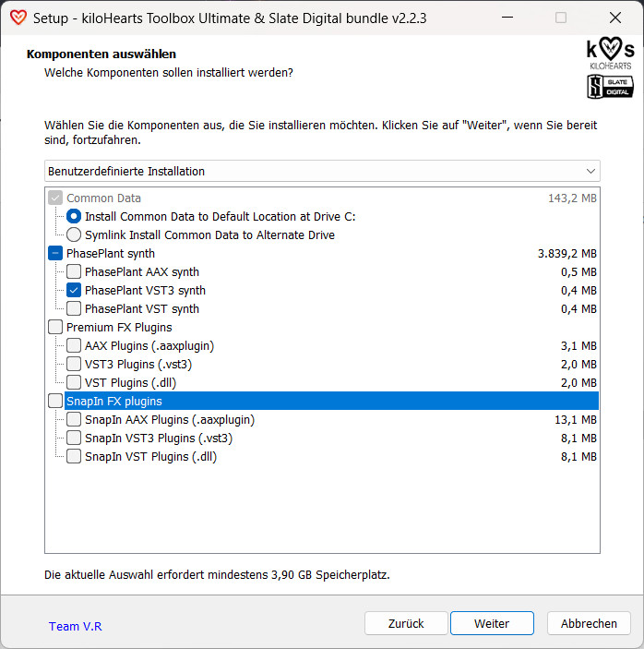Open the Team V.R link

point(76,626)
